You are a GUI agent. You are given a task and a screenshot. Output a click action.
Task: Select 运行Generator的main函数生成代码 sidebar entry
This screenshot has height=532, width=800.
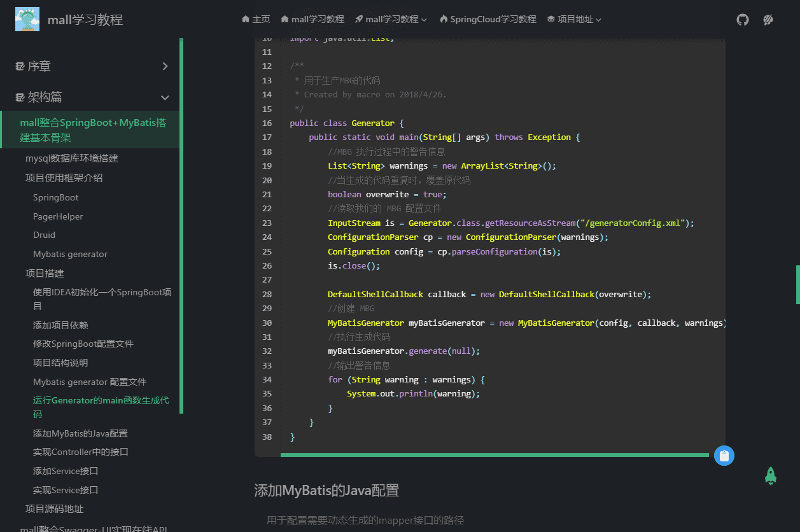(101, 407)
